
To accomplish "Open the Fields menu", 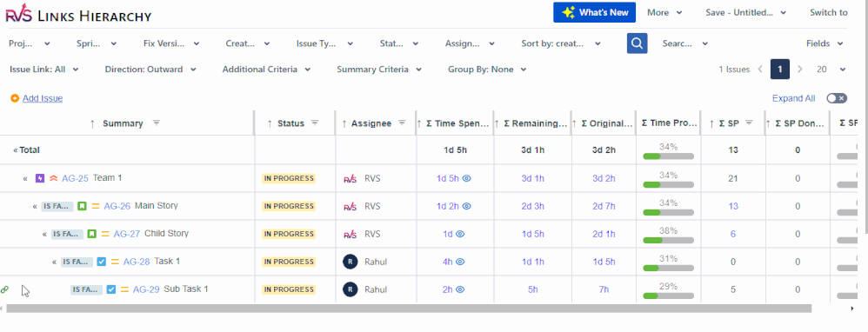I will pyautogui.click(x=825, y=43).
